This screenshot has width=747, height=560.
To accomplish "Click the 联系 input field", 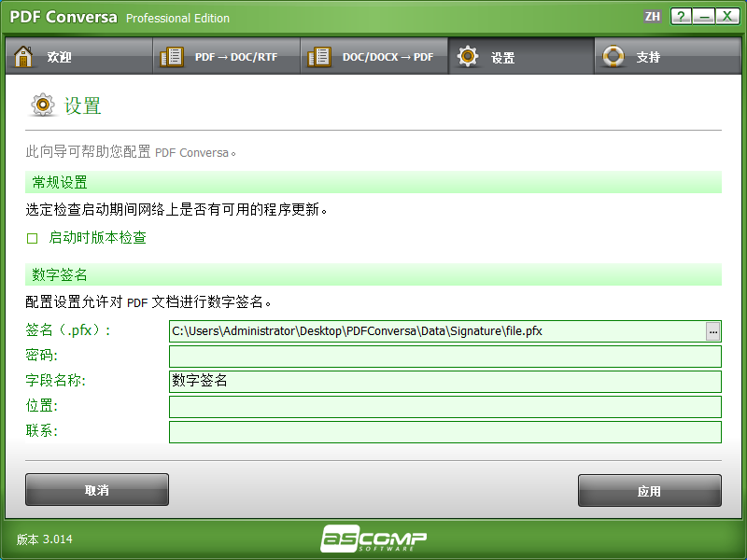I will [x=445, y=432].
